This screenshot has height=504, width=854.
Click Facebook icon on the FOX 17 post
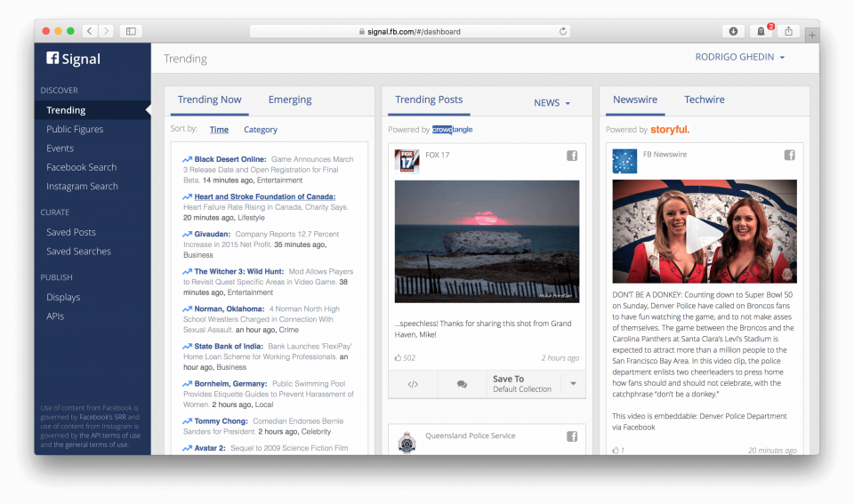coord(573,156)
